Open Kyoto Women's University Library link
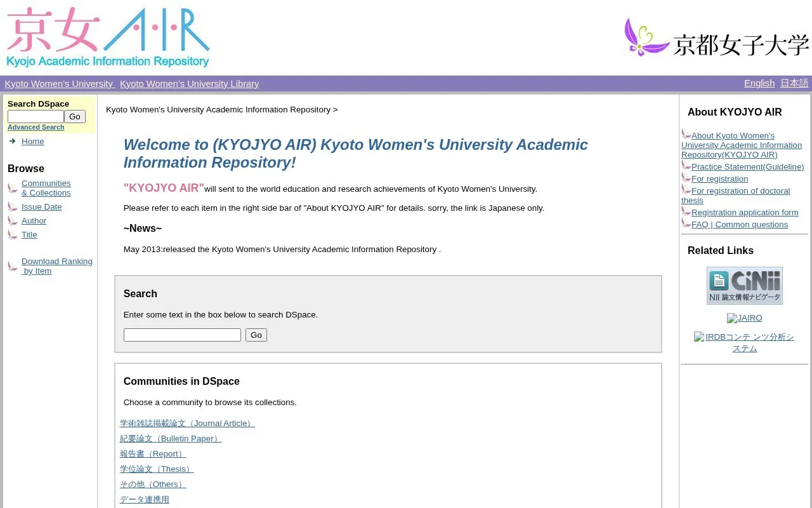 (190, 84)
